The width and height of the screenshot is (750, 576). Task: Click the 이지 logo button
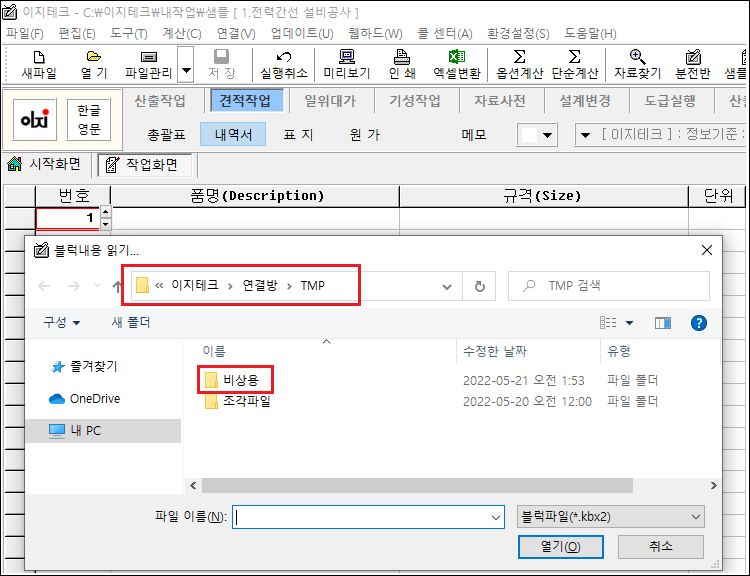pos(34,120)
